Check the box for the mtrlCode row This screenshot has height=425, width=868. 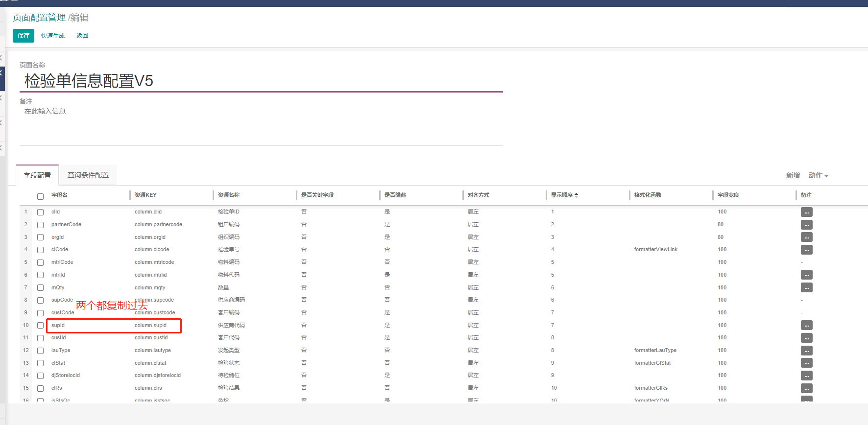tap(41, 262)
